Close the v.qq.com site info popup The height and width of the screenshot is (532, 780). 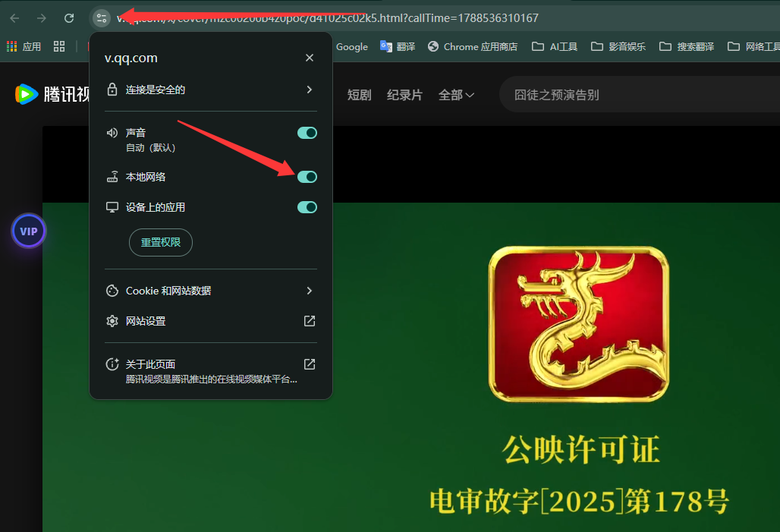(310, 58)
